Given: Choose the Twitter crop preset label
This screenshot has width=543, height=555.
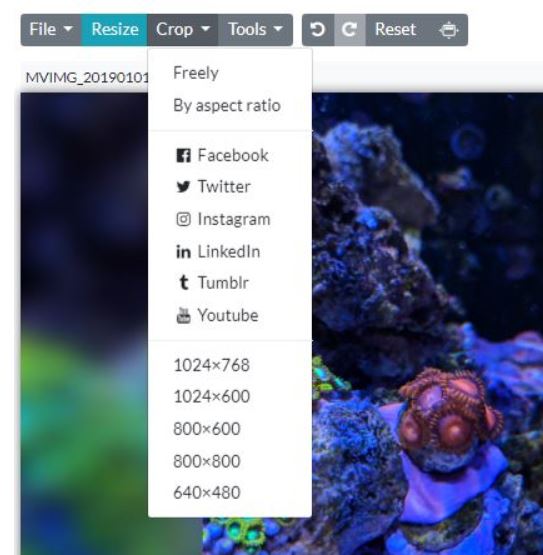Looking at the screenshot, I should pyautogui.click(x=224, y=187).
